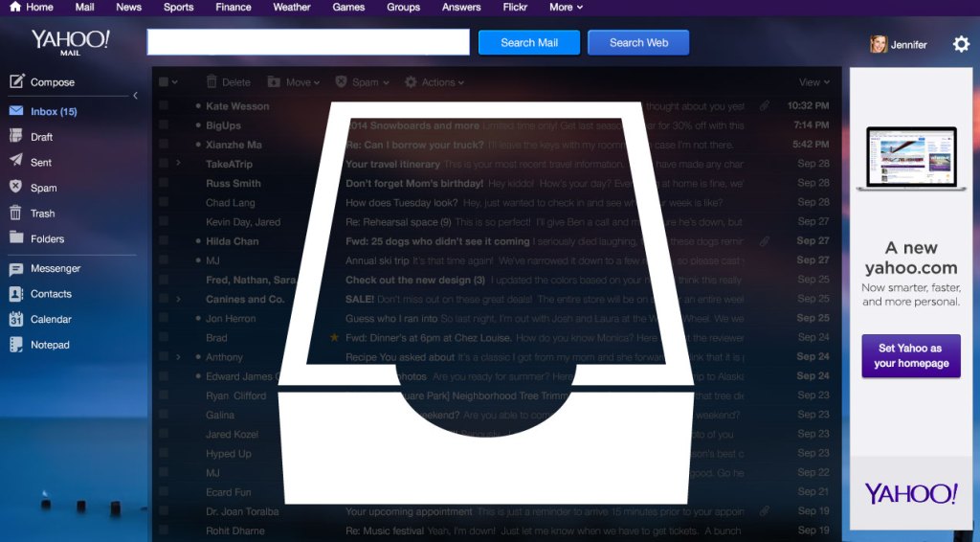Viewport: 980px width, 542px height.
Task: Click into the mail search field
Action: pyautogui.click(x=308, y=42)
